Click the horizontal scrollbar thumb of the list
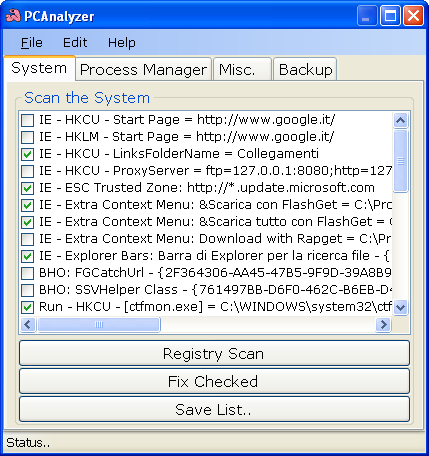 [99, 324]
